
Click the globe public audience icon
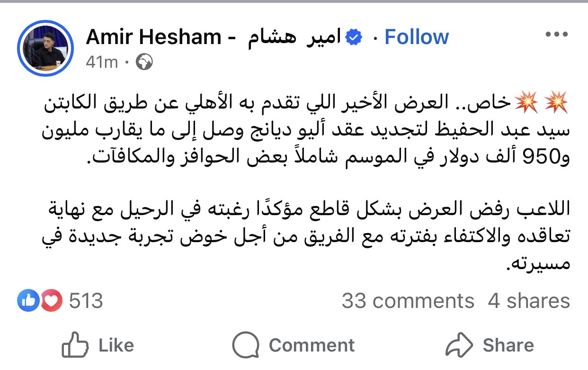tap(144, 62)
